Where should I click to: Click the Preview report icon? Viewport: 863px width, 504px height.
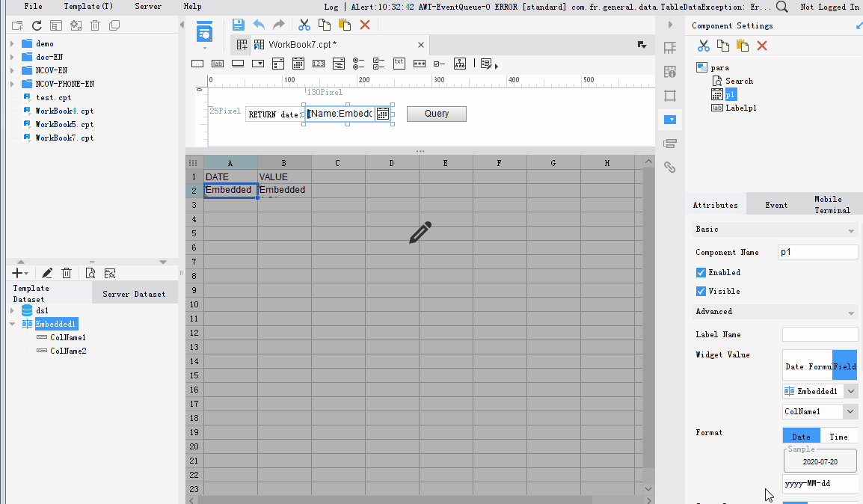204,33
